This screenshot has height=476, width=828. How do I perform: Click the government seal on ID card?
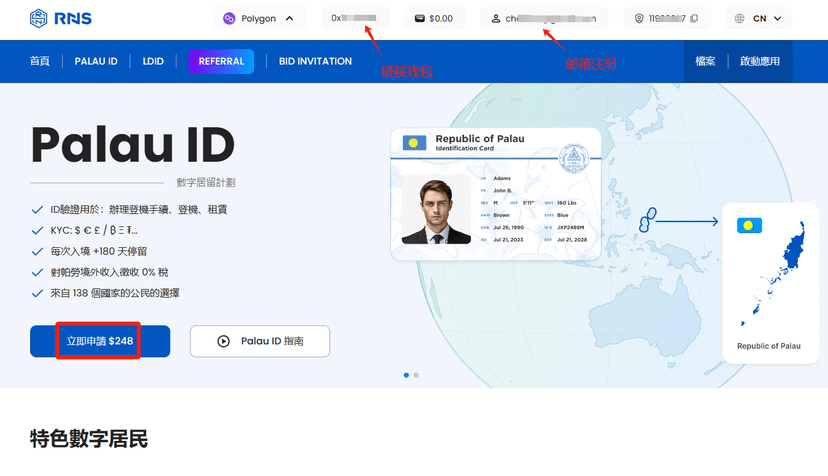[573, 158]
